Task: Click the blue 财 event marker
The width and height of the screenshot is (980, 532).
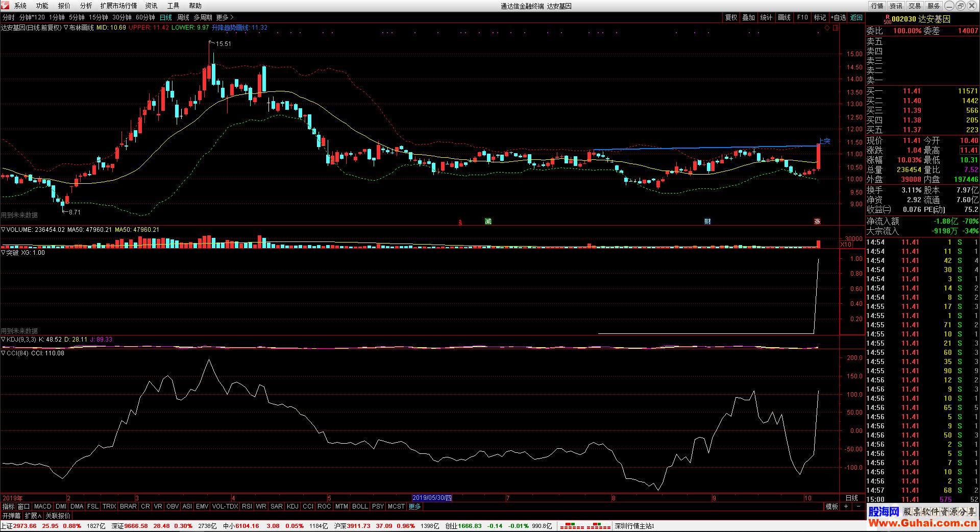Action: (707, 221)
